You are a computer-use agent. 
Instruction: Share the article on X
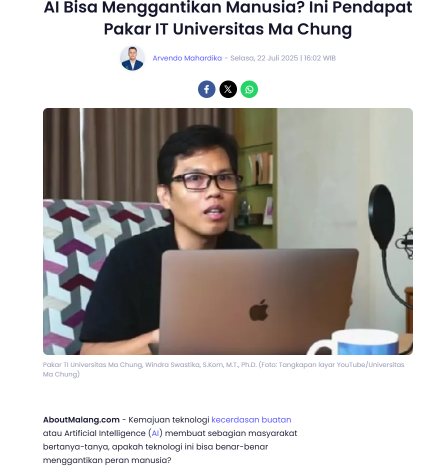[x=228, y=89]
